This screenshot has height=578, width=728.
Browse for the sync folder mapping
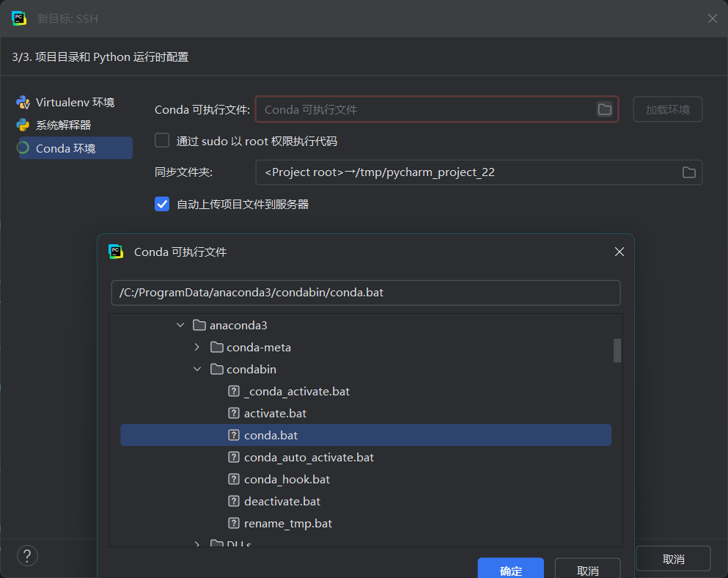click(689, 172)
